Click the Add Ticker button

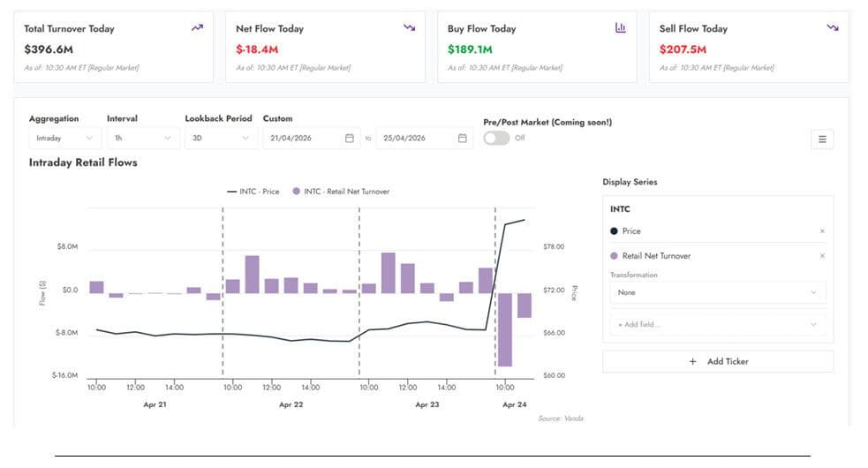(x=717, y=361)
